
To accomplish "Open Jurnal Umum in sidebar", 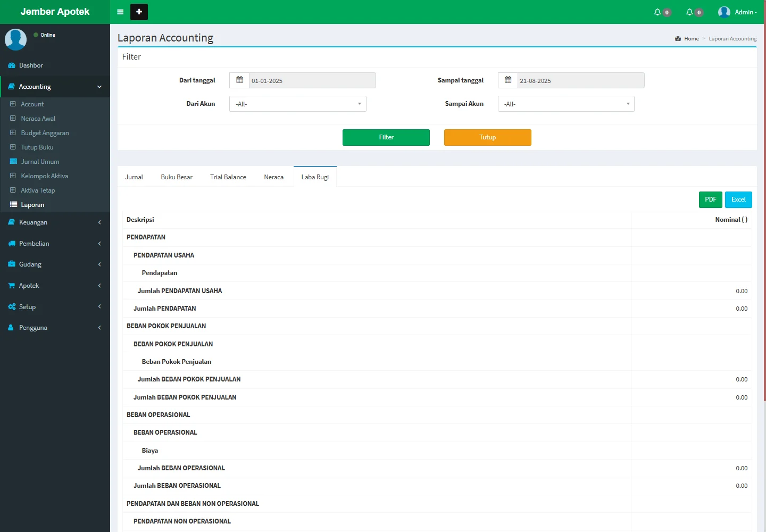I will (x=40, y=162).
